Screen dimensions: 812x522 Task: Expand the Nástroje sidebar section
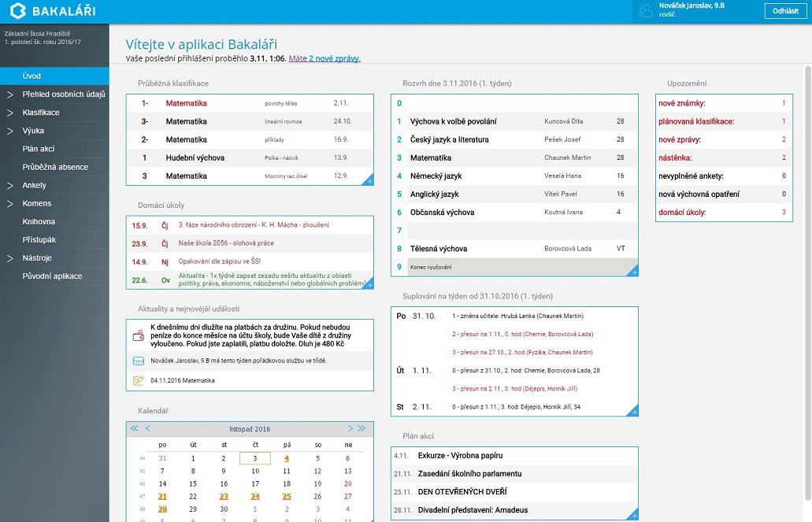[x=10, y=258]
